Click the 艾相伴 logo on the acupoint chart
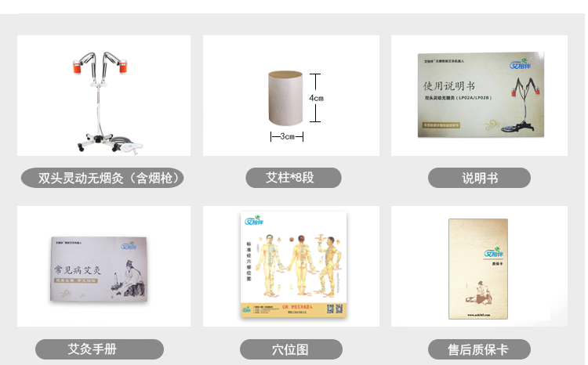 pyautogui.click(x=254, y=220)
